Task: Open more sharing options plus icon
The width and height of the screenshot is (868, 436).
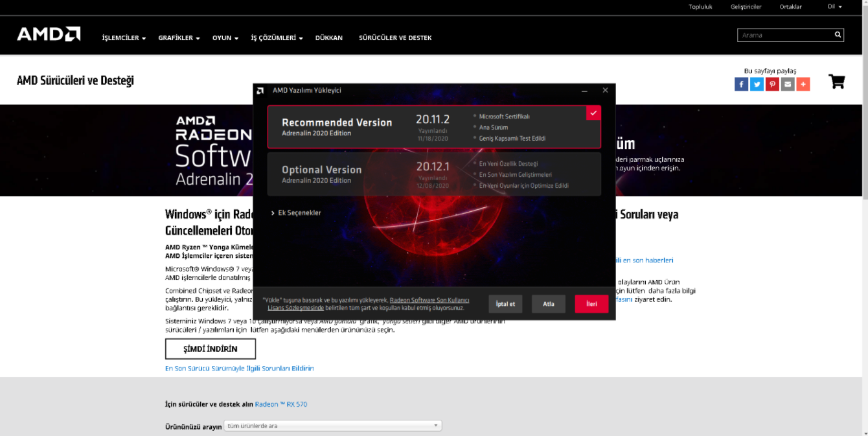Action: (803, 84)
